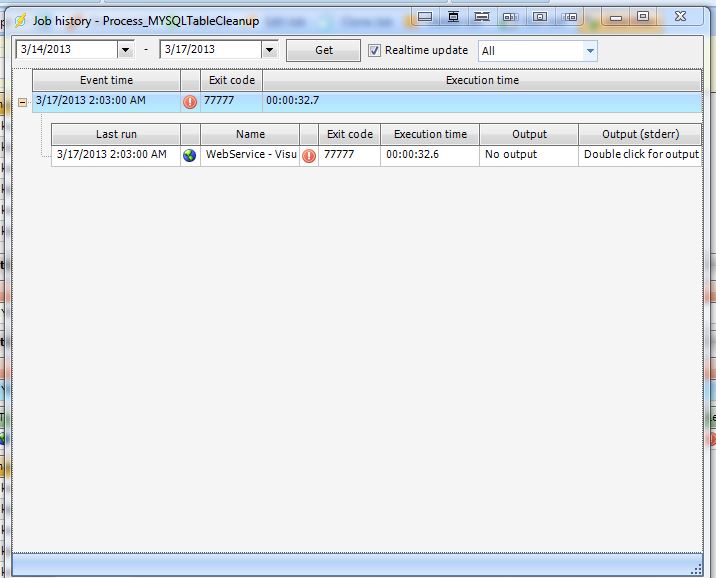Click the fourth window layout icon in title bar
Image resolution: width=716 pixels, height=578 pixels.
(510, 17)
